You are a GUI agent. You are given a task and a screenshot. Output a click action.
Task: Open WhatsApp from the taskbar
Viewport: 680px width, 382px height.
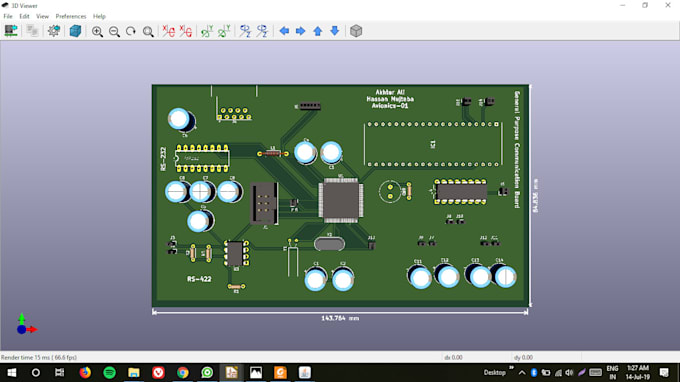[x=207, y=372]
